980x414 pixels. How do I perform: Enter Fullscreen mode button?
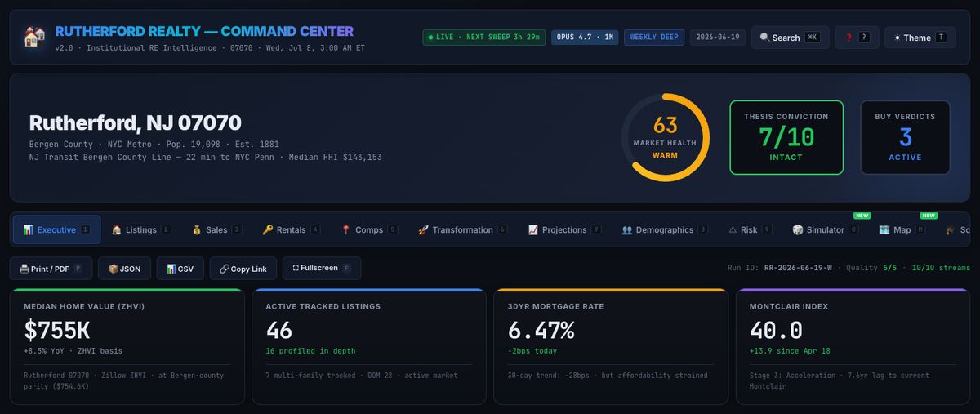coord(321,269)
